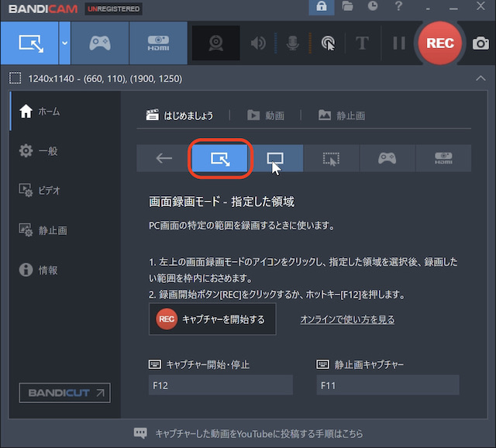Click the back arrow in mode row
Image resolution: width=496 pixels, height=448 pixels.
tap(164, 158)
